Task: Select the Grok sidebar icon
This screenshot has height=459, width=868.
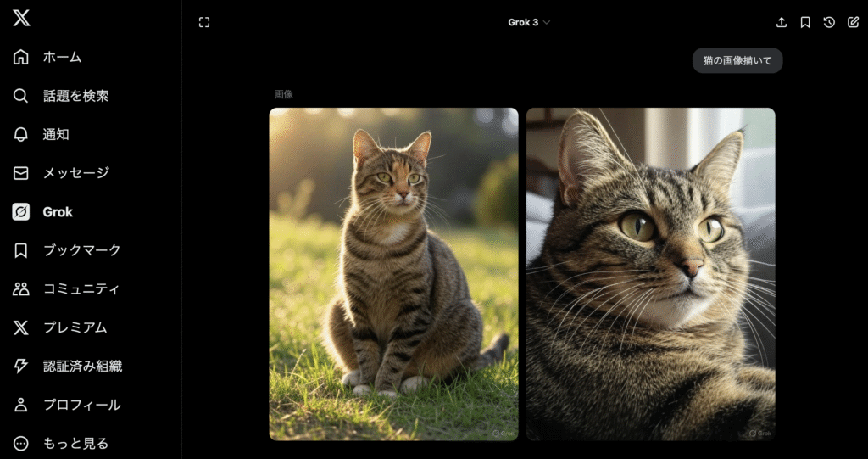Action: [x=20, y=212]
